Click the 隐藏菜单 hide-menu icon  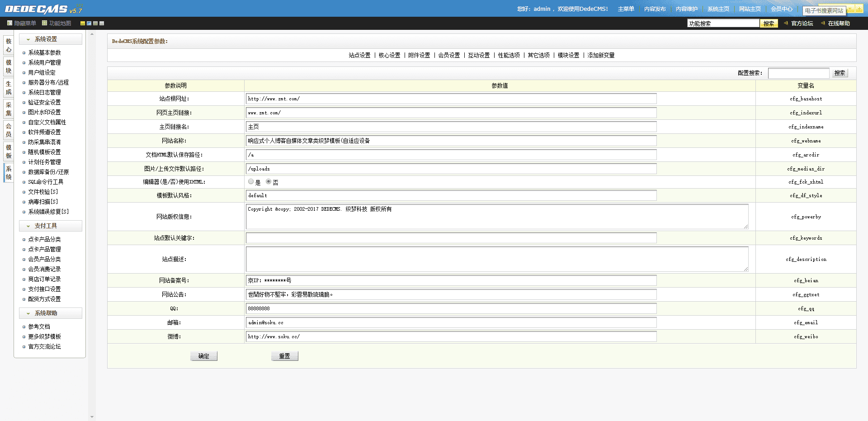pyautogui.click(x=9, y=23)
